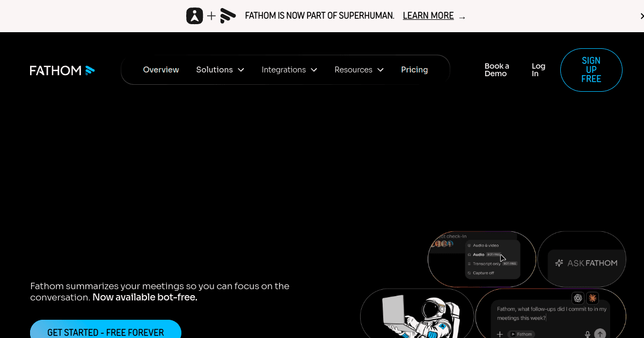This screenshot has width=644, height=338.
Task: Click the black Fathom stripes logo in the banner
Action: point(228,16)
